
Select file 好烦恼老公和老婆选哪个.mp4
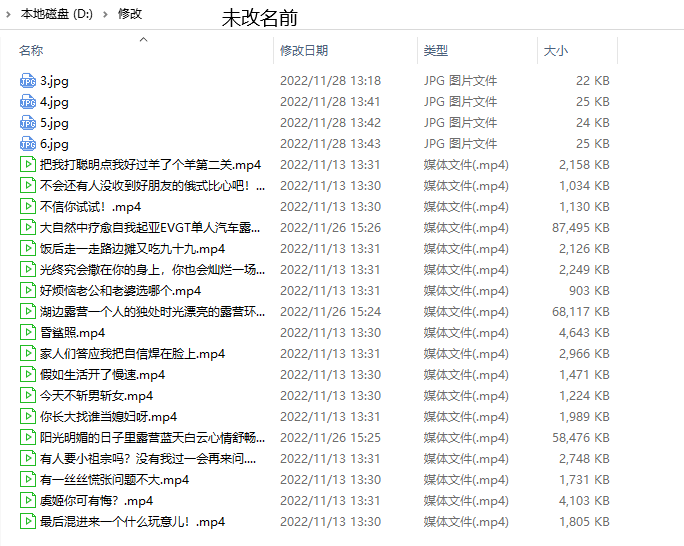point(120,290)
